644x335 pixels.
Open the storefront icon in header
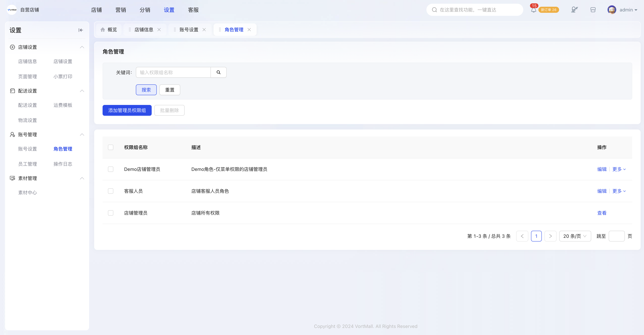(x=593, y=10)
